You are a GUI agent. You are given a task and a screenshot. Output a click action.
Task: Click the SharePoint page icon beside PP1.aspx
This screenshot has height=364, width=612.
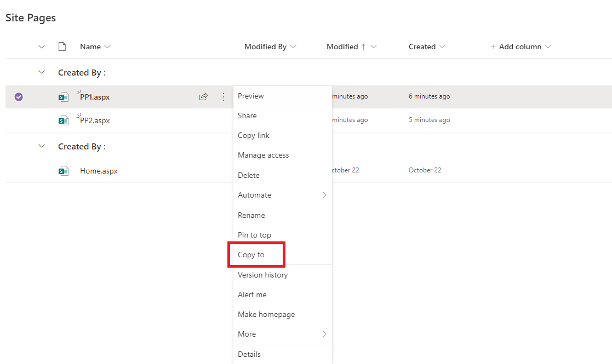click(x=63, y=97)
